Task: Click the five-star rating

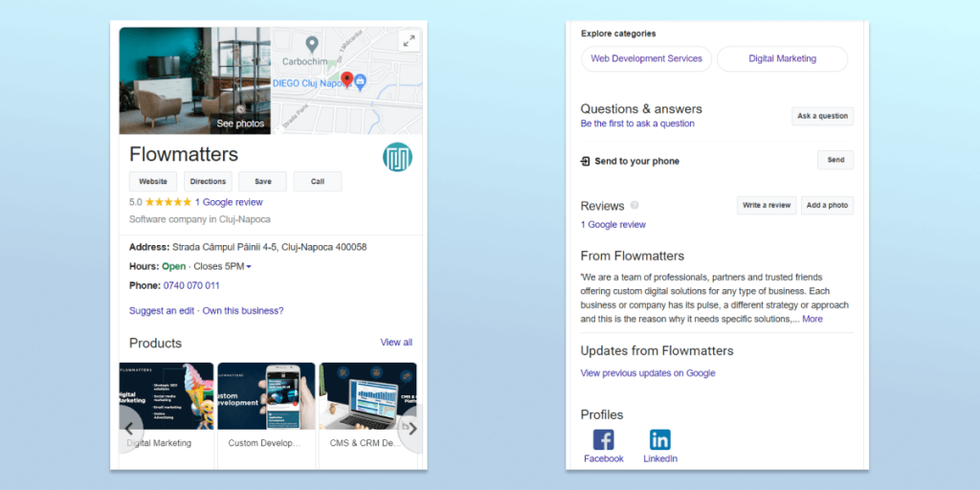Action: (x=168, y=202)
